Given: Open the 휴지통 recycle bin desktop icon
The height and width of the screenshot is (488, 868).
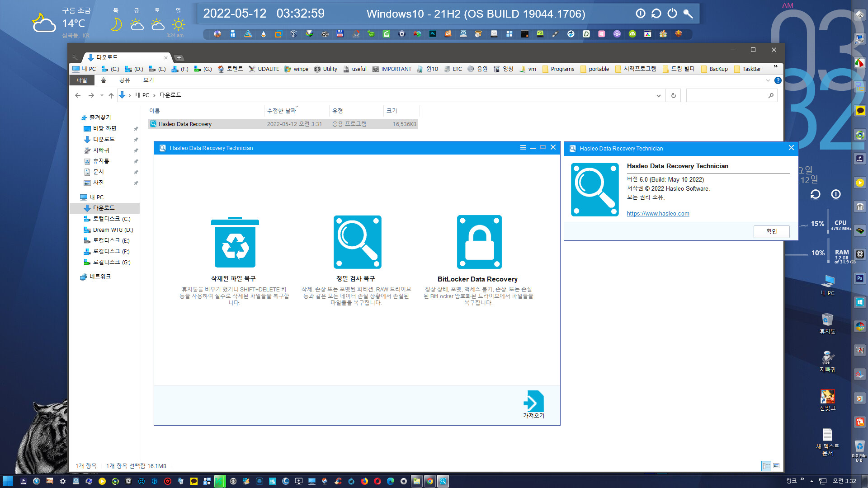Looking at the screenshot, I should tap(827, 323).
